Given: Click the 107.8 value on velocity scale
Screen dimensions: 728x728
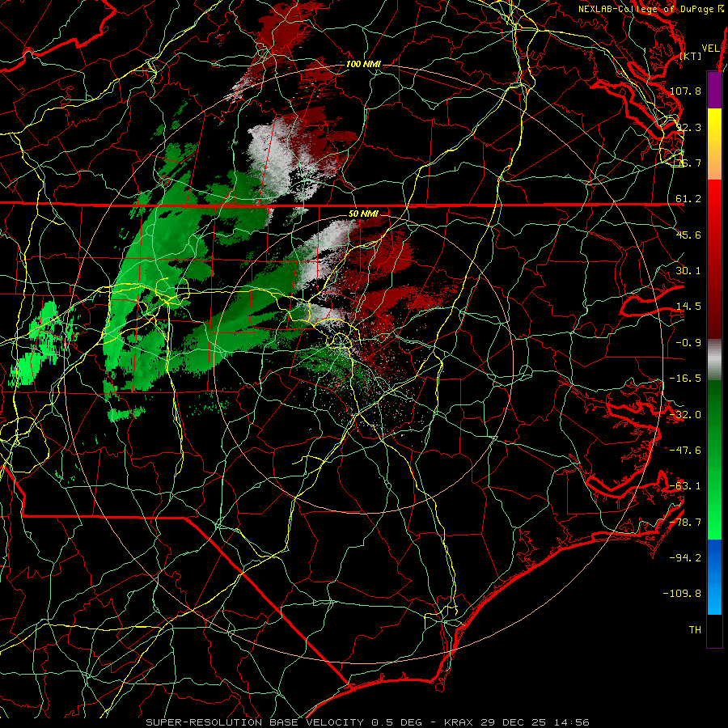Looking at the screenshot, I should [x=685, y=91].
